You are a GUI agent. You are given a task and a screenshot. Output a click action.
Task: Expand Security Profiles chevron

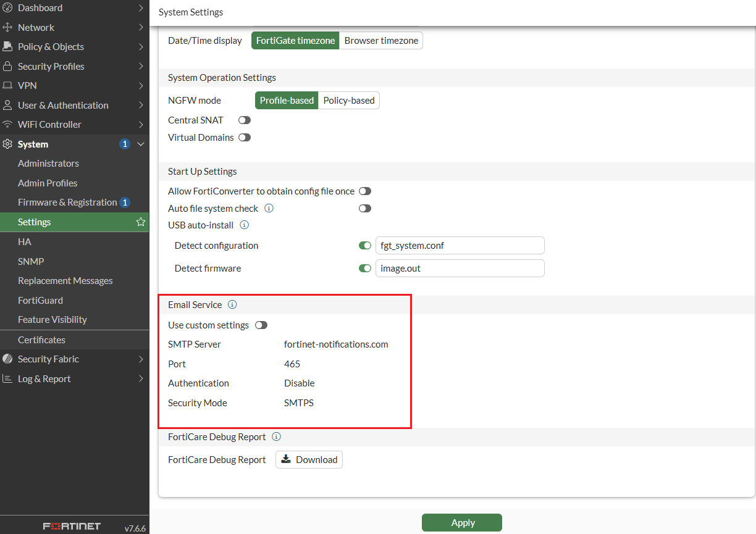point(141,66)
